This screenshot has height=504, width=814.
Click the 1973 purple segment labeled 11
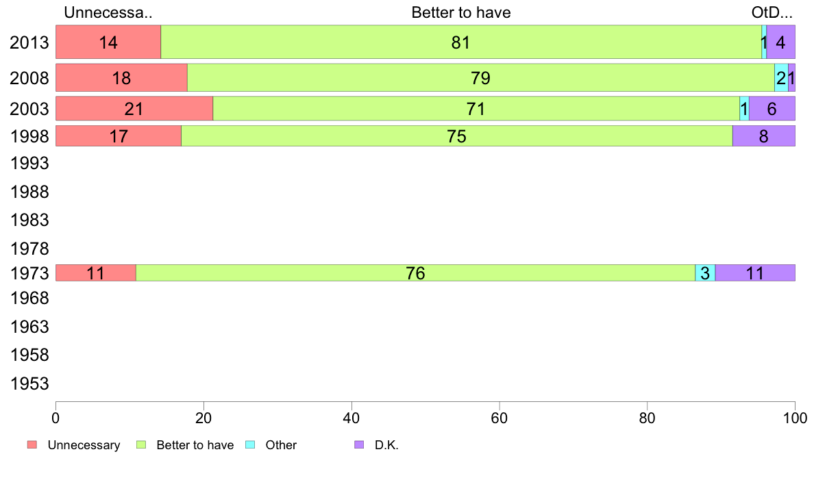pyautogui.click(x=755, y=273)
